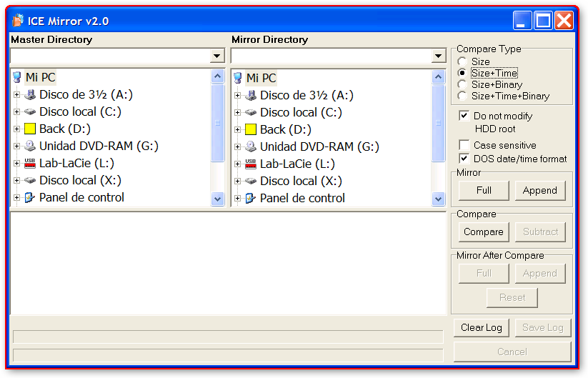The image size is (588, 378).
Task: Select Lab-LaCie (L:) in Master Directory tree
Action: coord(77,164)
